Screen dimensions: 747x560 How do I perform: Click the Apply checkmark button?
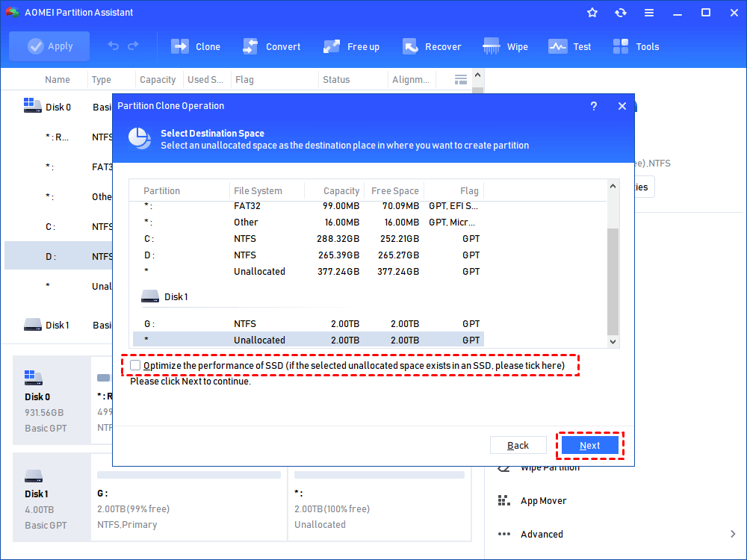click(49, 46)
